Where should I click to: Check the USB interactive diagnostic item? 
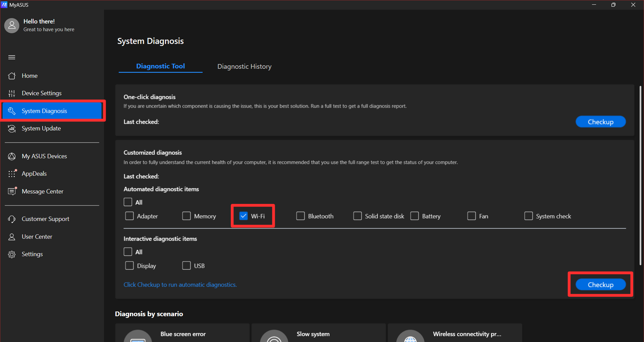(186, 265)
